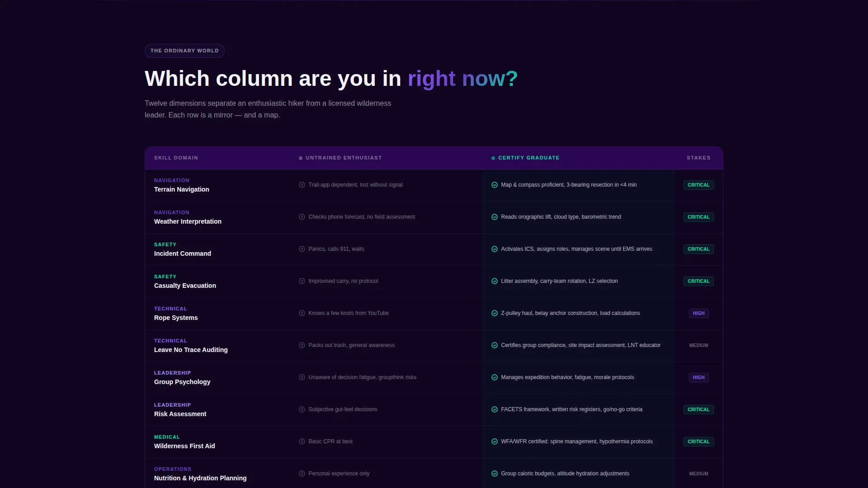This screenshot has width=868, height=488.
Task: Select the 'Group Psychology' row title
Action: click(182, 382)
